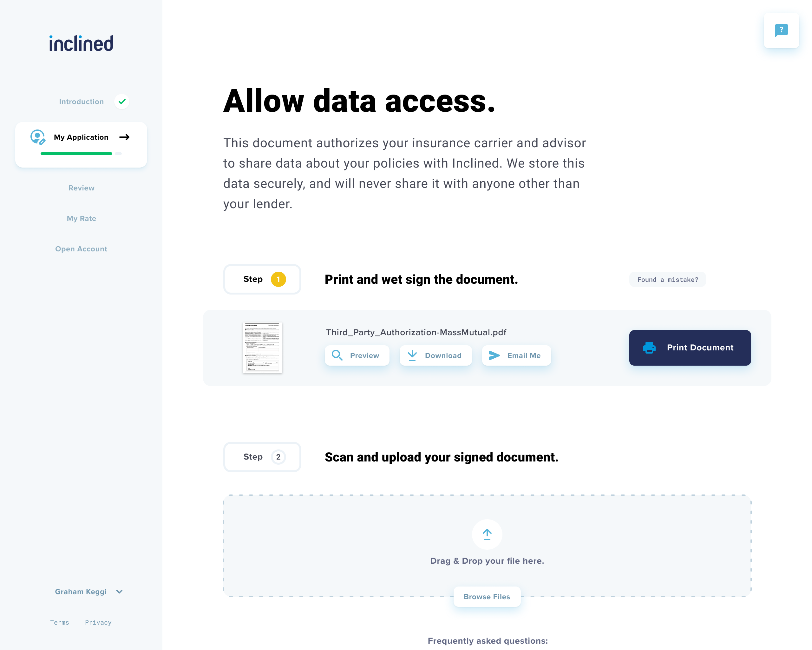Open the Open Account sidebar item
The height and width of the screenshot is (650, 812).
(x=81, y=249)
